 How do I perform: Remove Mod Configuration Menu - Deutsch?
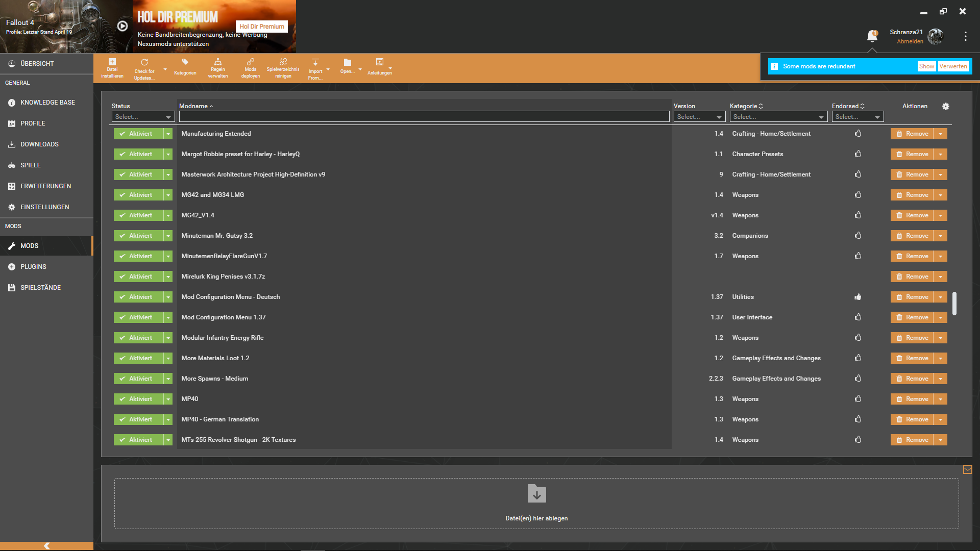click(913, 297)
